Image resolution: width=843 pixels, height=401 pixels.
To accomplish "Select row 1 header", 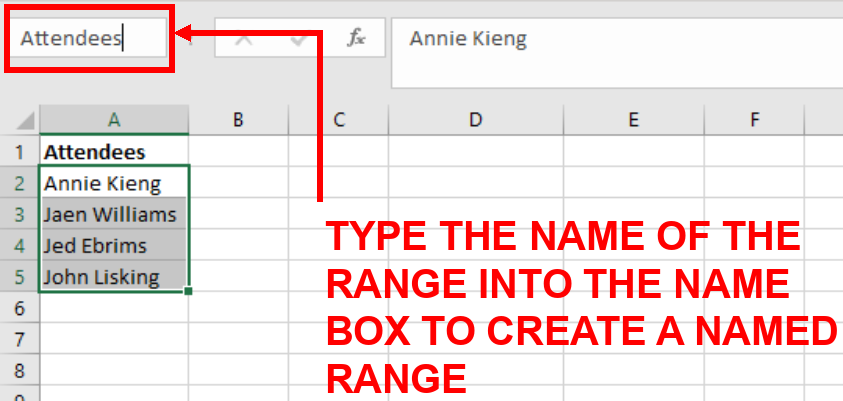I will [x=19, y=152].
